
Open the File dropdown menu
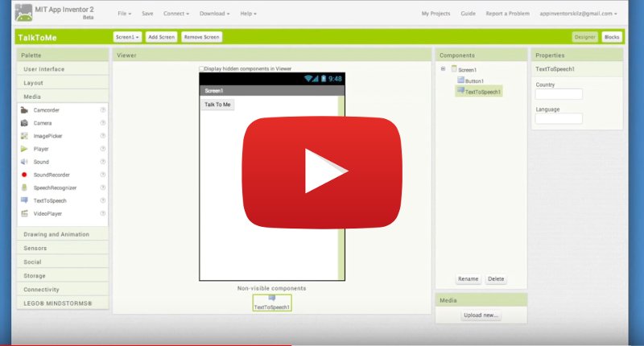coord(125,14)
